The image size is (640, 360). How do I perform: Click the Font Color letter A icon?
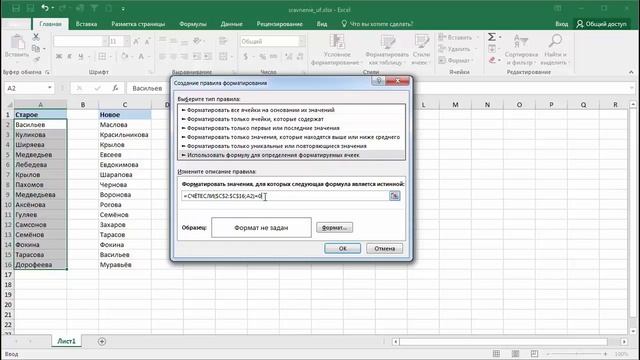pyautogui.click(x=141, y=56)
